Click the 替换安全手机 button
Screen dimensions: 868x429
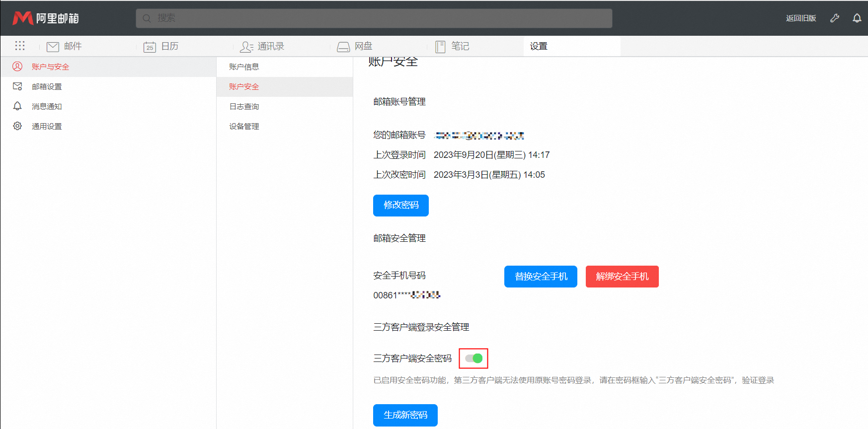[541, 277]
